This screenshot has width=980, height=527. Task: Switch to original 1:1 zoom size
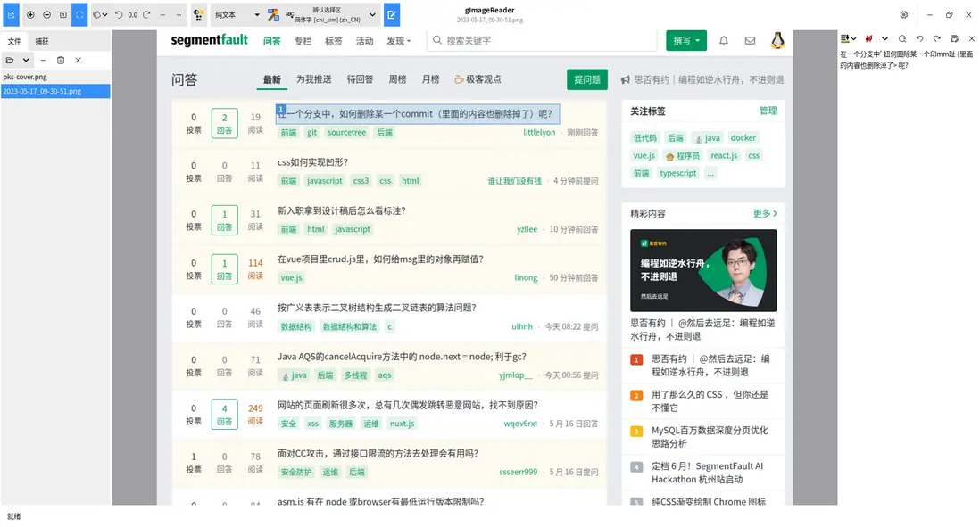tap(62, 15)
